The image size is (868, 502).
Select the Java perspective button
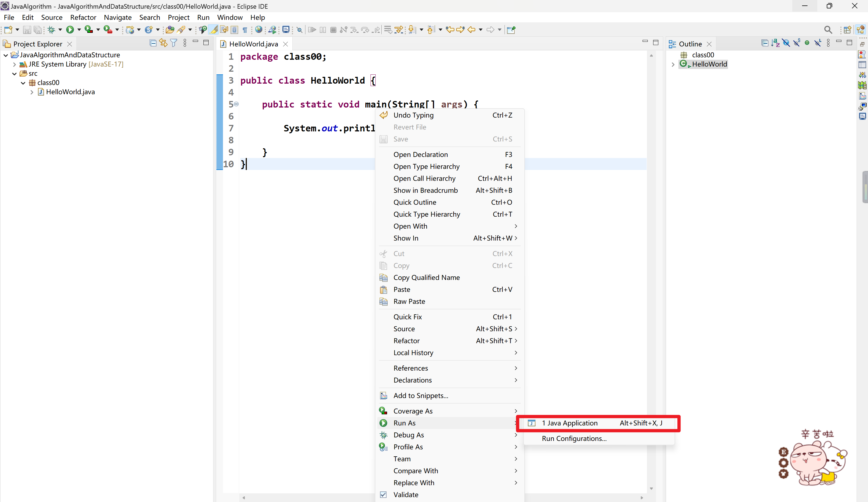pos(860,30)
